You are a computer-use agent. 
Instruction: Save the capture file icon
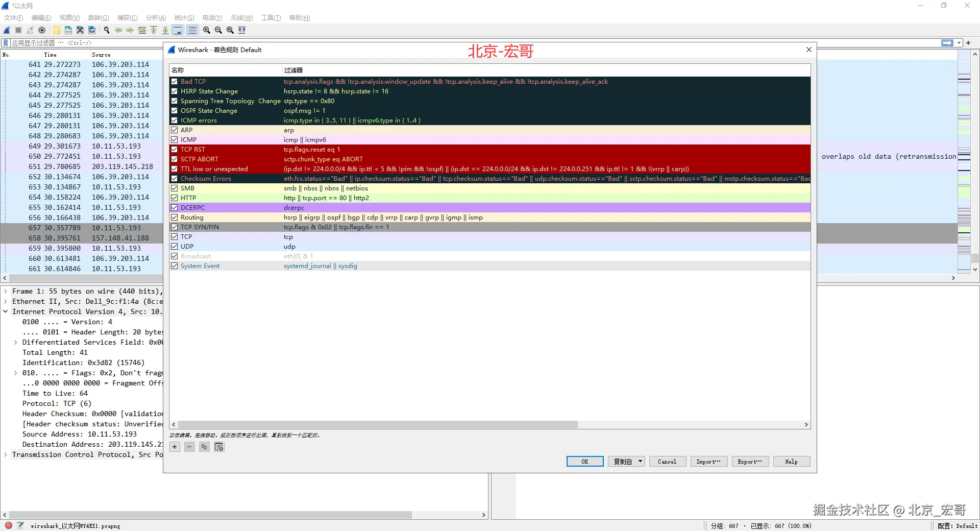click(x=68, y=30)
